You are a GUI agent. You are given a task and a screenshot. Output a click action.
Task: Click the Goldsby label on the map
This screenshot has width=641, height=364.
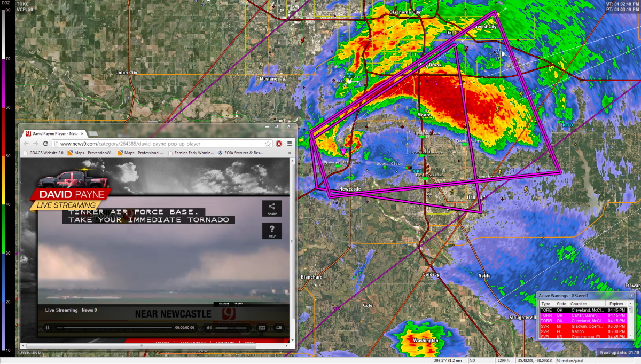[431, 274]
